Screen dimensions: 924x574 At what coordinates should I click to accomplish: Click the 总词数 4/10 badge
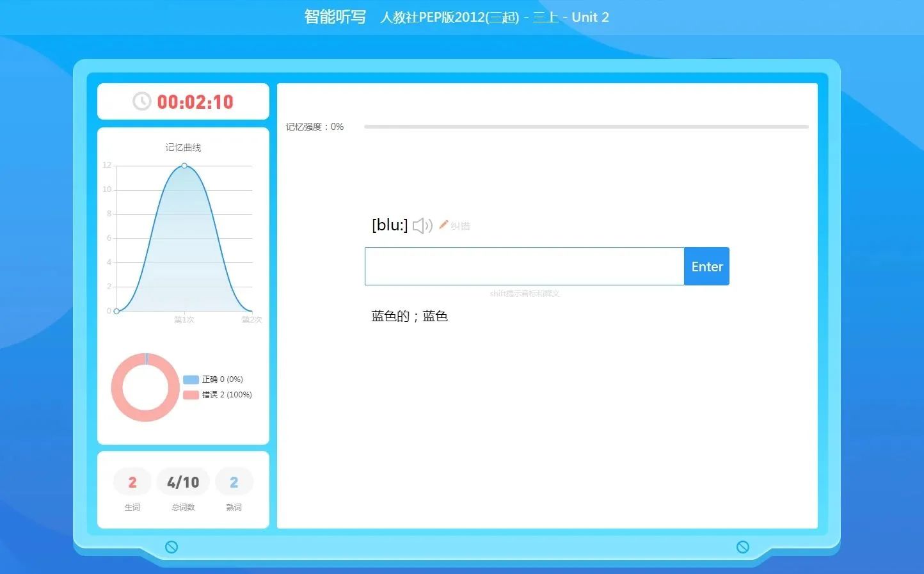(x=183, y=482)
